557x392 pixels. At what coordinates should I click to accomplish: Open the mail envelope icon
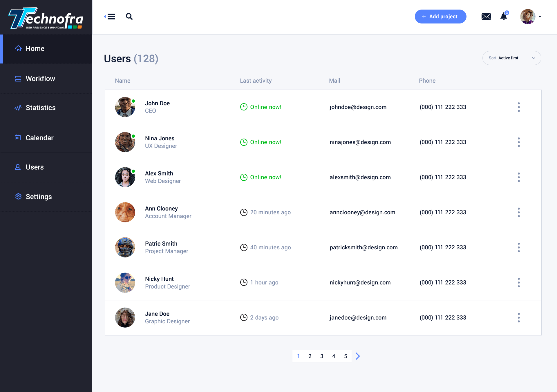[486, 17]
